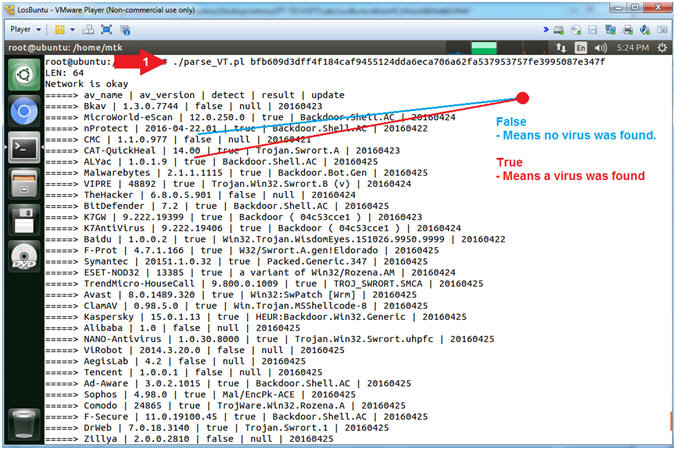This screenshot has height=450, width=676.
Task: Open the Trash launcher icon
Action: [24, 424]
